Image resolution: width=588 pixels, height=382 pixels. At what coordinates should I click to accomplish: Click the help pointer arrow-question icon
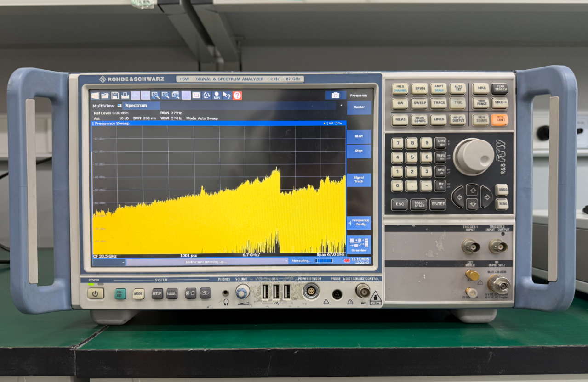pyautogui.click(x=227, y=95)
